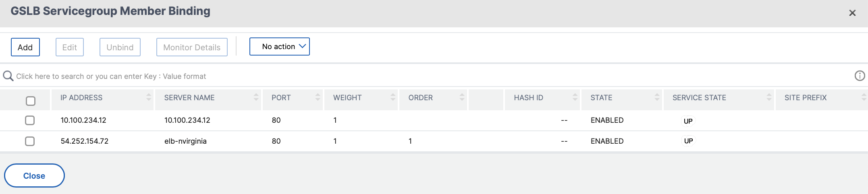The width and height of the screenshot is (868, 194).
Task: Click the SITE PREFIX column header
Action: click(x=806, y=97)
